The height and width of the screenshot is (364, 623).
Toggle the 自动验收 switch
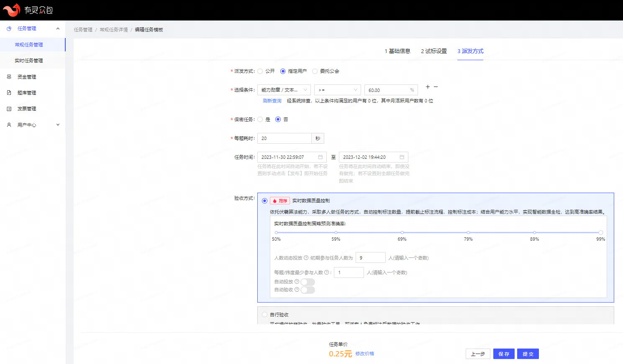click(308, 290)
